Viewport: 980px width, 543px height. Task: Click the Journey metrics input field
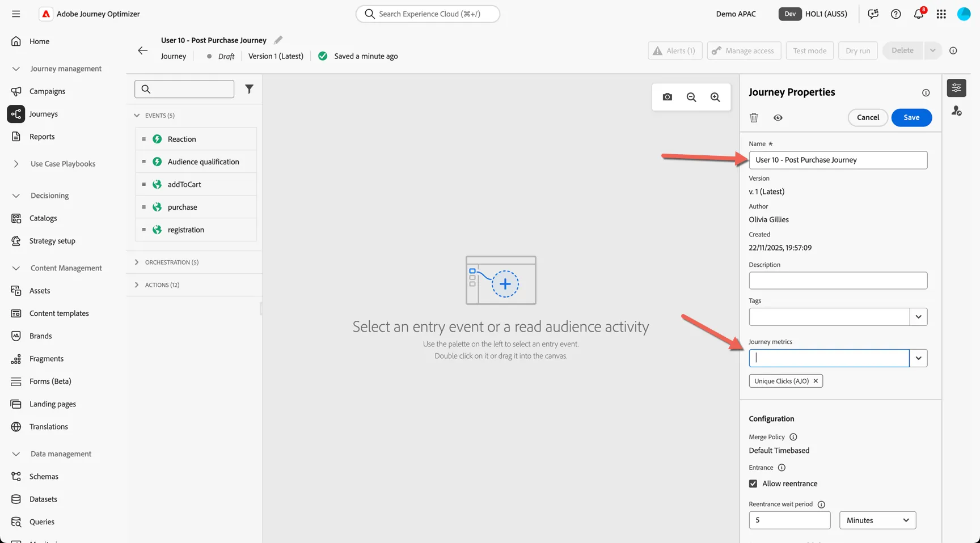[x=829, y=358]
